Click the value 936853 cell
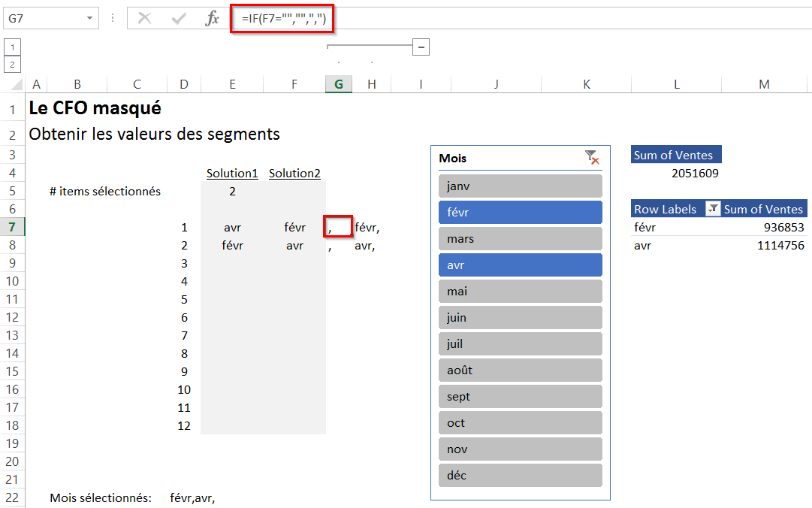The width and height of the screenshot is (812, 508). pyautogui.click(x=783, y=228)
